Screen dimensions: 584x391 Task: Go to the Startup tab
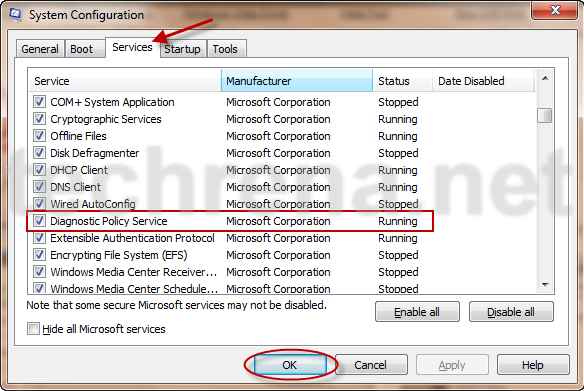click(x=182, y=49)
